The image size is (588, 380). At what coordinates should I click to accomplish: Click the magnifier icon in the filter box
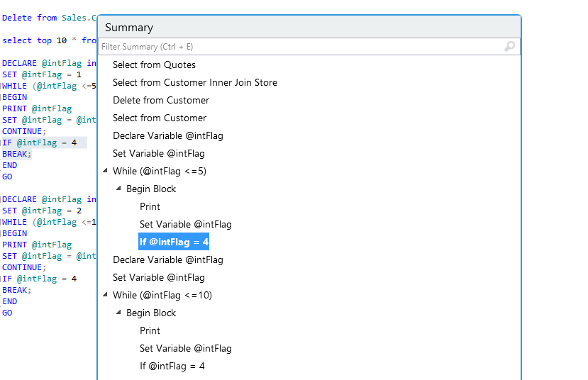509,47
